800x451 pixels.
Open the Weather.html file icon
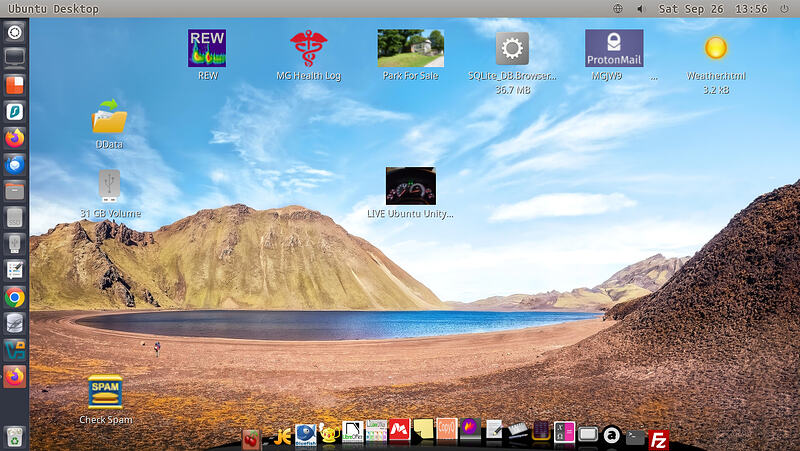click(715, 48)
